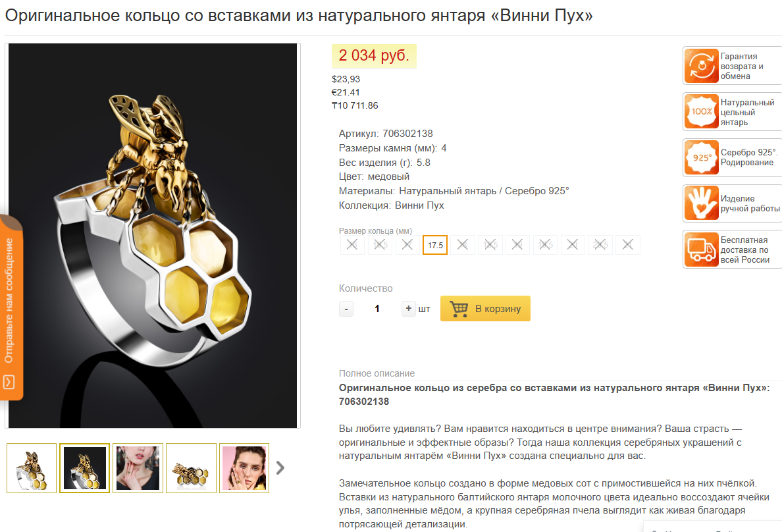Open the Отправьте нам сообщение side tab
Viewport: 782px width, 532px height.
pyautogui.click(x=11, y=307)
